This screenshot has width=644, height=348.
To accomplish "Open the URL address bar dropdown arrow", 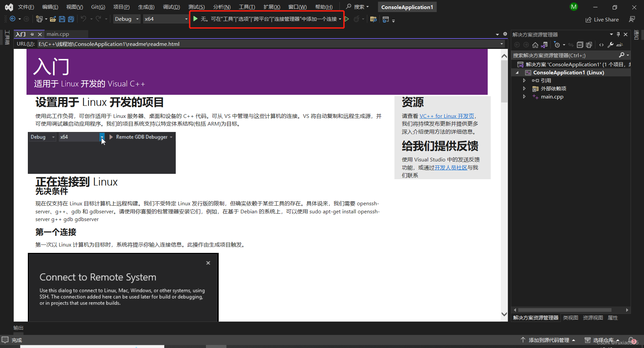I will pos(502,44).
